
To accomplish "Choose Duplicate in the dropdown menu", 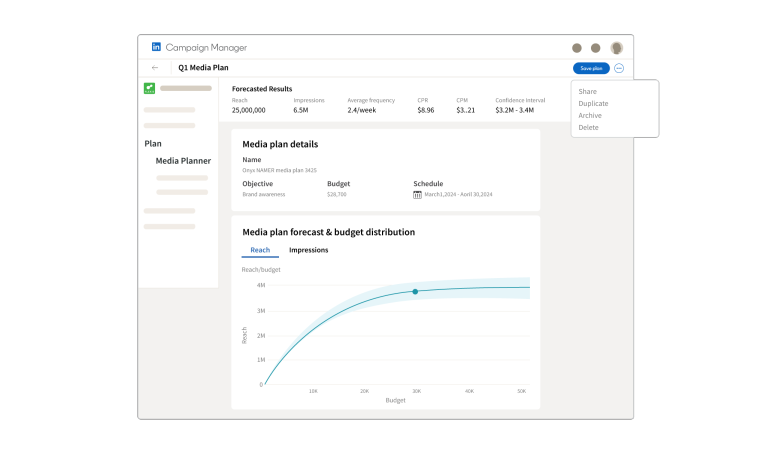I will point(593,104).
